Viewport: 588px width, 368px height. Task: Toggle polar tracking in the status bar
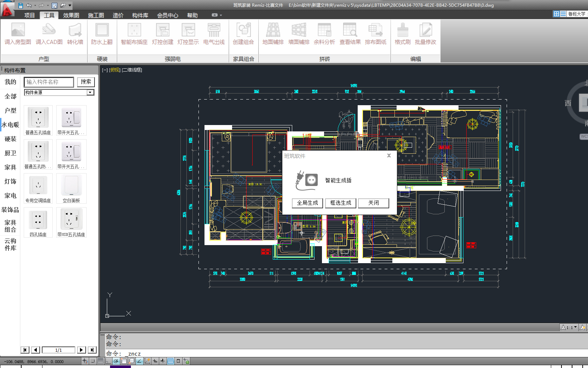116,361
